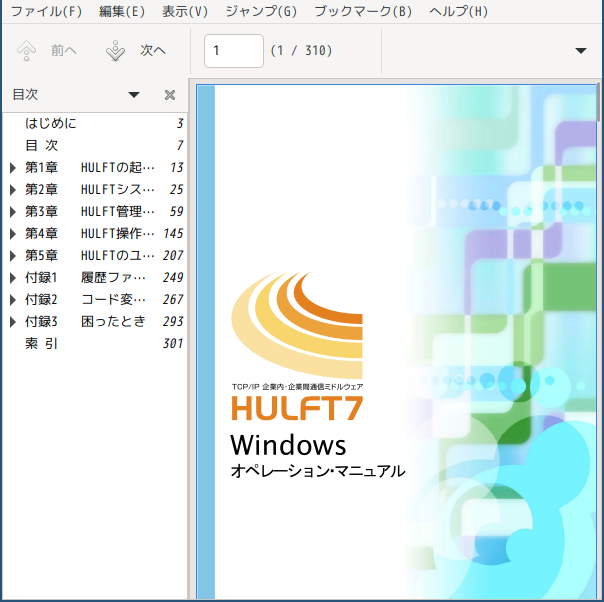This screenshot has height=602, width=604.
Task: Click the next page down-arrow icon
Action: point(115,50)
